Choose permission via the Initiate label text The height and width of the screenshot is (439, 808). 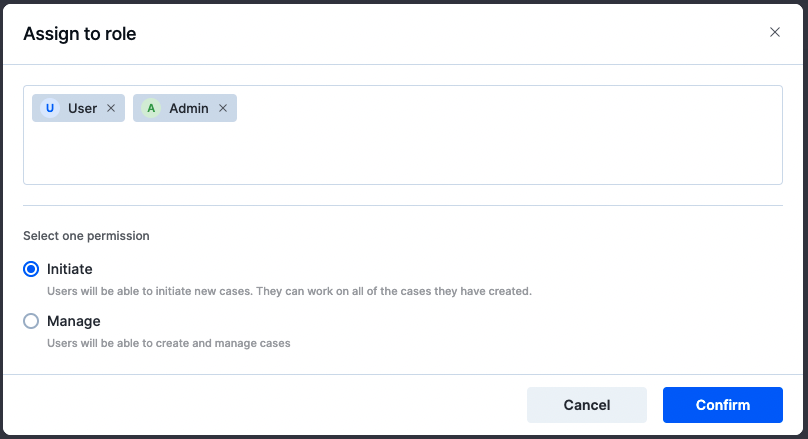click(70, 269)
